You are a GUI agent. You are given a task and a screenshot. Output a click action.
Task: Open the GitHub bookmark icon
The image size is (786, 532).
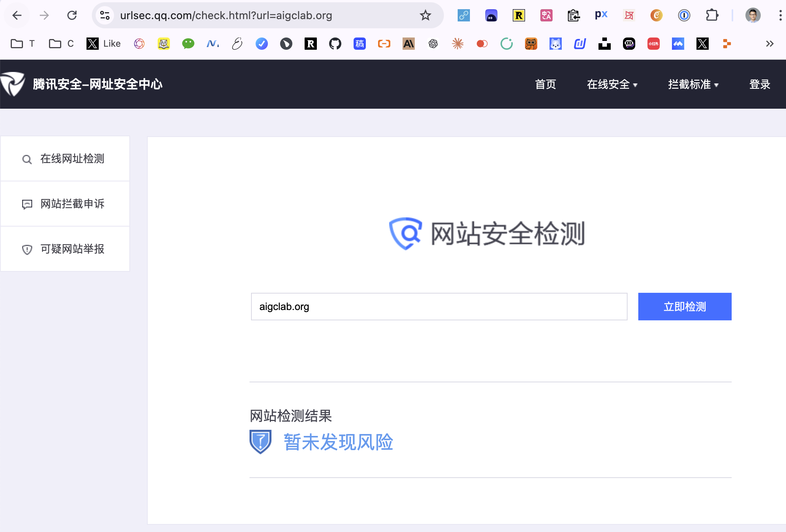pos(335,44)
